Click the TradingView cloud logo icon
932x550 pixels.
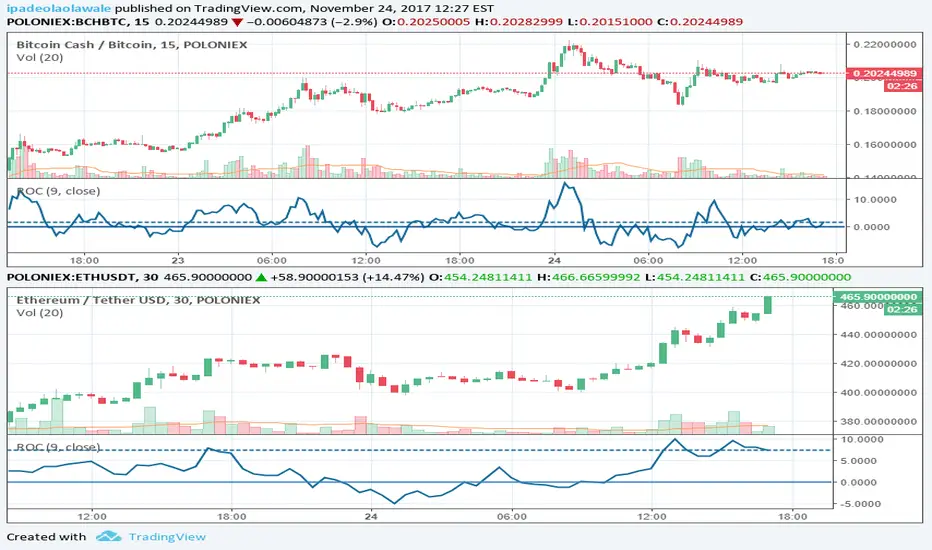click(108, 536)
